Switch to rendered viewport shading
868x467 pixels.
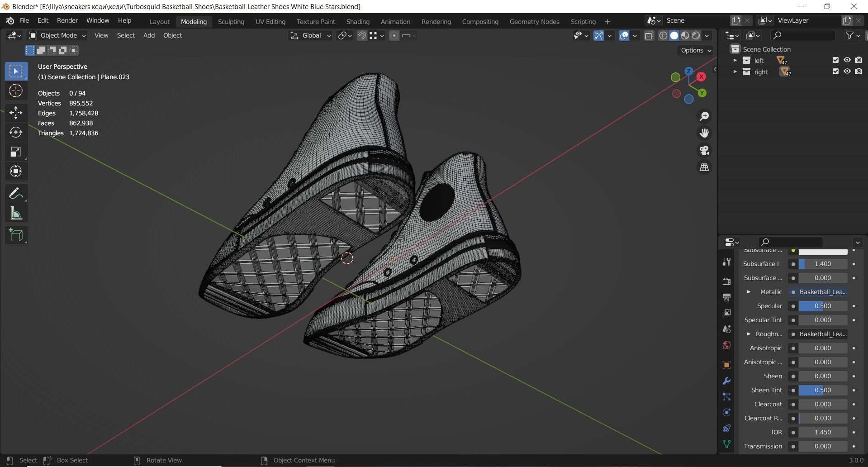(696, 36)
